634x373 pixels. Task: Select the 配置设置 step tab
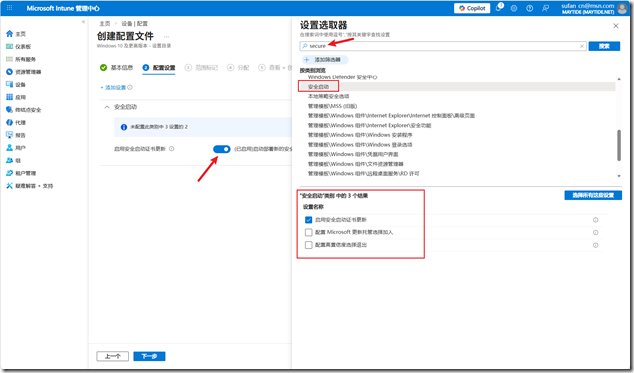[159, 68]
